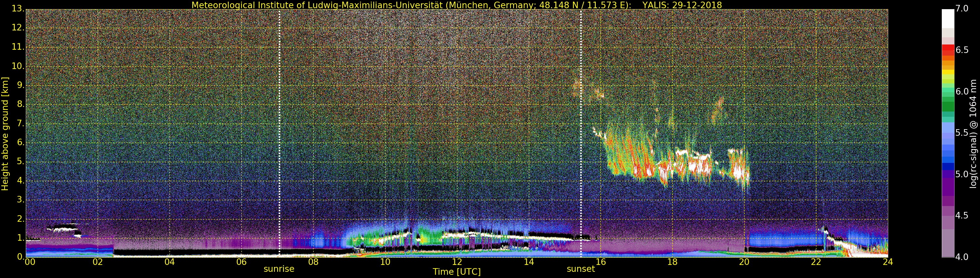The width and height of the screenshot is (980, 278).
Task: Click the '20' time tick label
Action: tap(744, 262)
